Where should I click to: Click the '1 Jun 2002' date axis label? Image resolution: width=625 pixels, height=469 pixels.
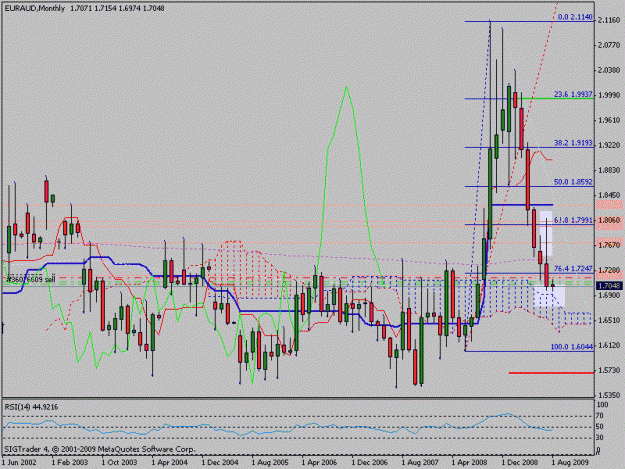coord(19,462)
